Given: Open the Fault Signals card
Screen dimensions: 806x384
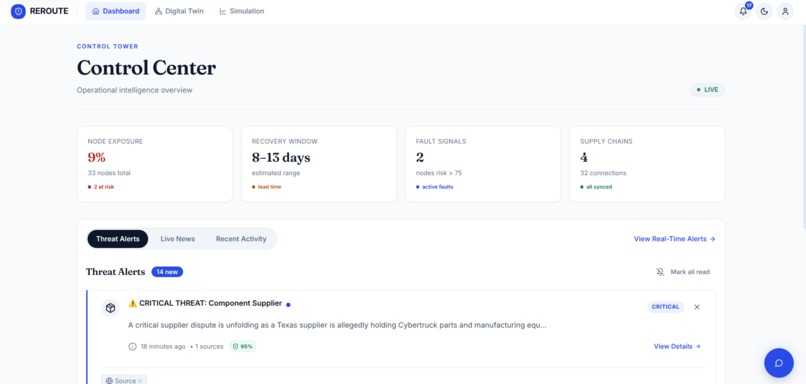Looking at the screenshot, I should click(483, 164).
